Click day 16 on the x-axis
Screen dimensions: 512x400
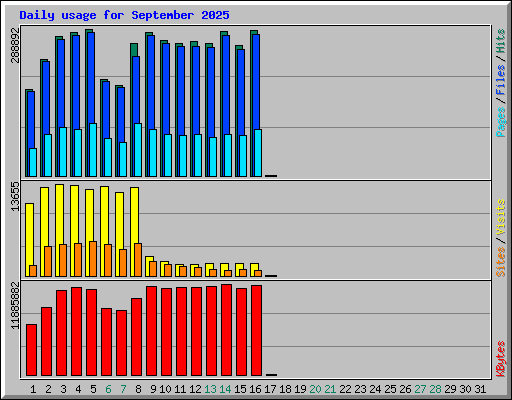[x=255, y=389]
